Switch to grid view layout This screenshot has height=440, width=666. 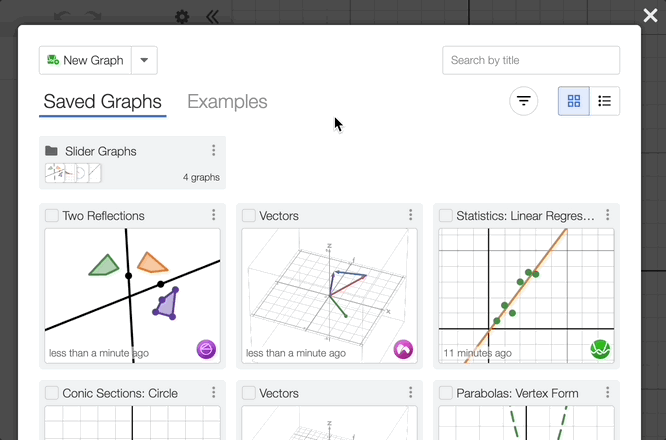pyautogui.click(x=574, y=101)
